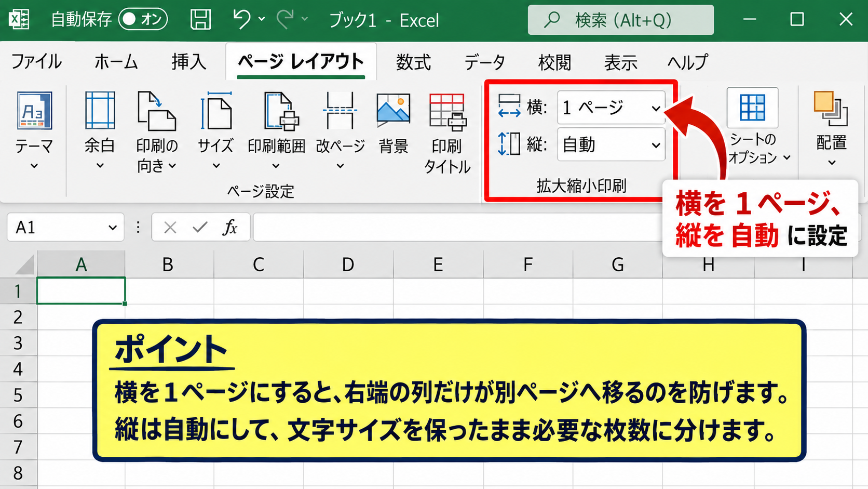Open the 数式 ribbon tab
868x489 pixels.
coord(413,62)
